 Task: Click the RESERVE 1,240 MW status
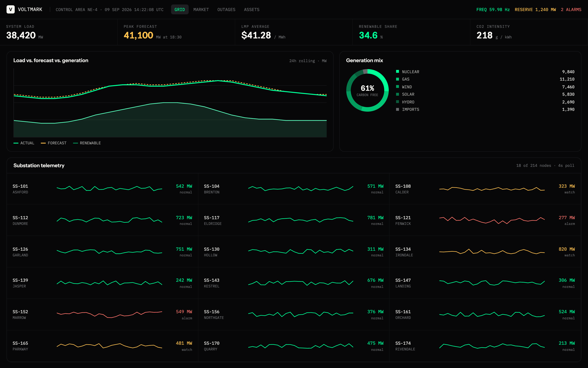535,9
